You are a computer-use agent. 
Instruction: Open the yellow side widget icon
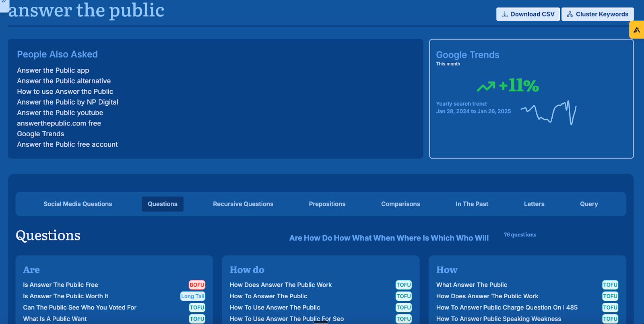[637, 30]
